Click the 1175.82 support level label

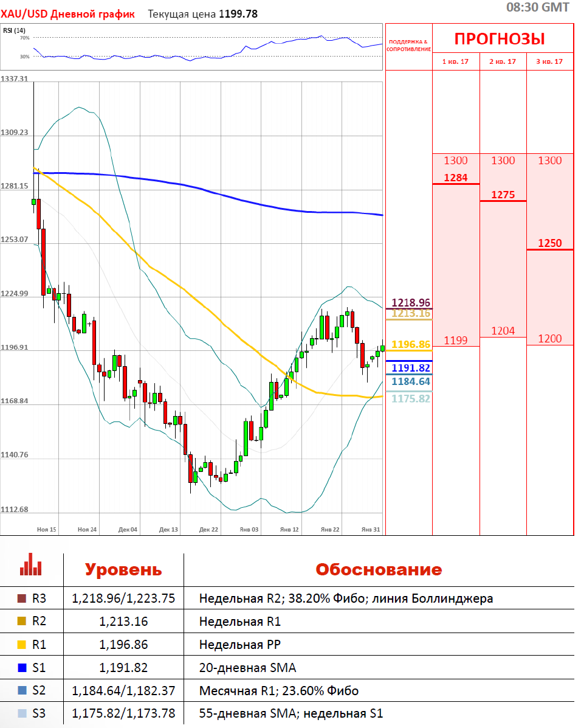pos(411,399)
